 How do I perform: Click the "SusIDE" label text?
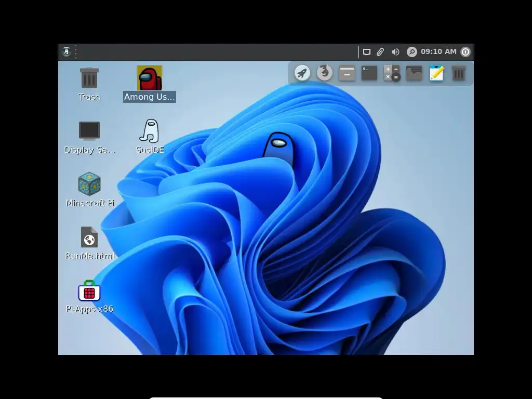coord(150,150)
